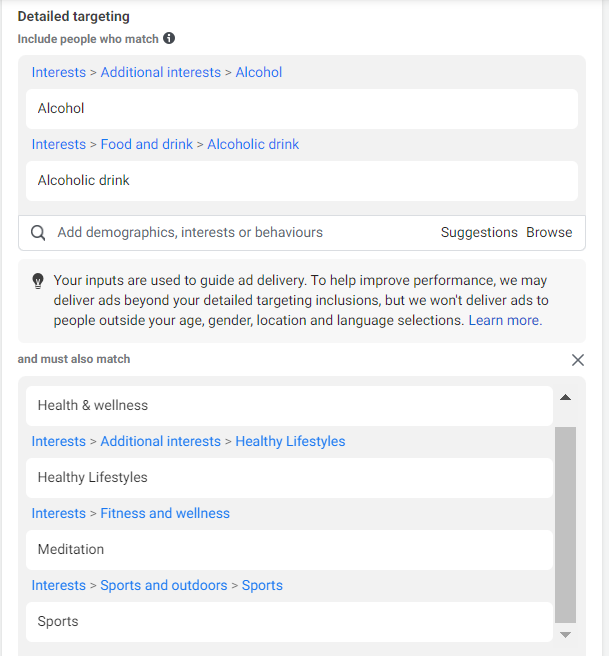Screen dimensions: 609x656
Task: Open the Fitness and wellness breadcrumb
Action: click(x=165, y=514)
